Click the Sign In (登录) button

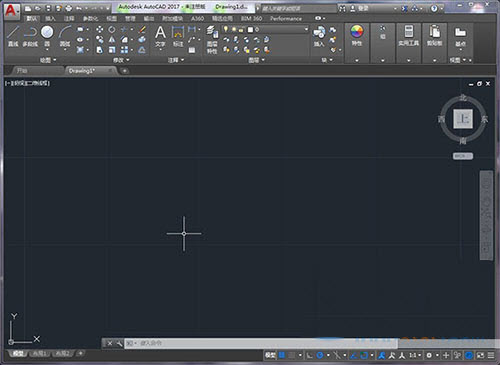point(363,8)
